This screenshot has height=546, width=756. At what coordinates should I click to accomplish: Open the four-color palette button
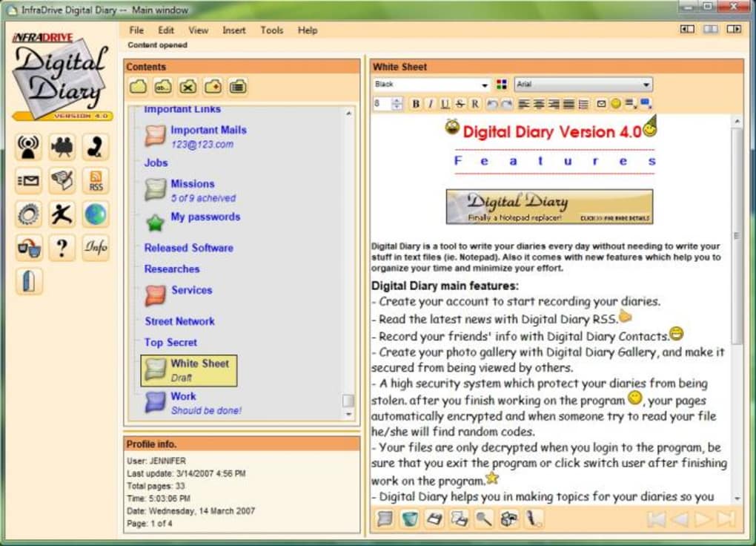502,85
